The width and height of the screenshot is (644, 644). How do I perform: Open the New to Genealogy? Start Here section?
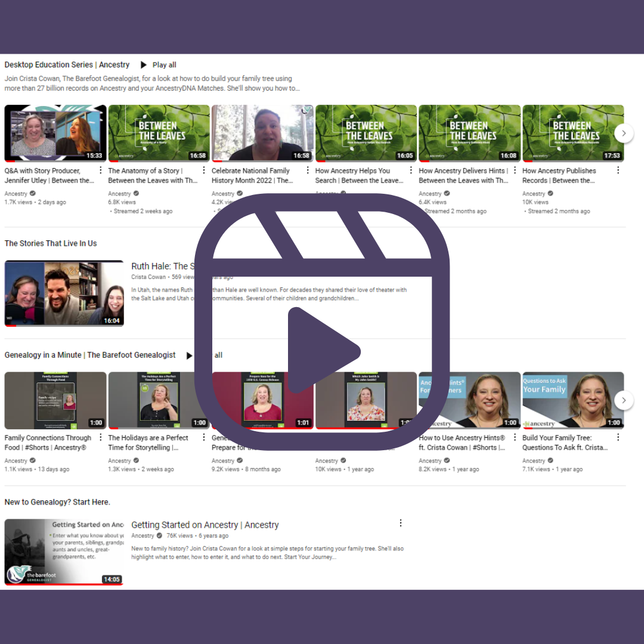(x=57, y=502)
